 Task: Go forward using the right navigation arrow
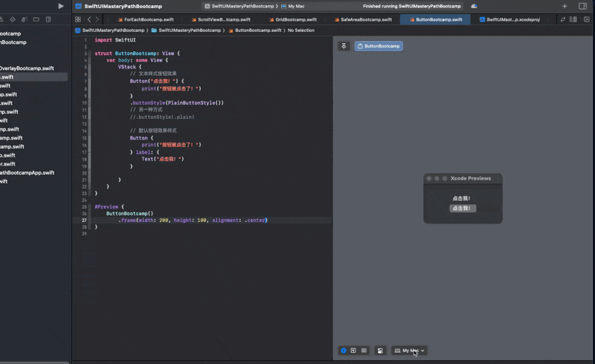(99, 19)
